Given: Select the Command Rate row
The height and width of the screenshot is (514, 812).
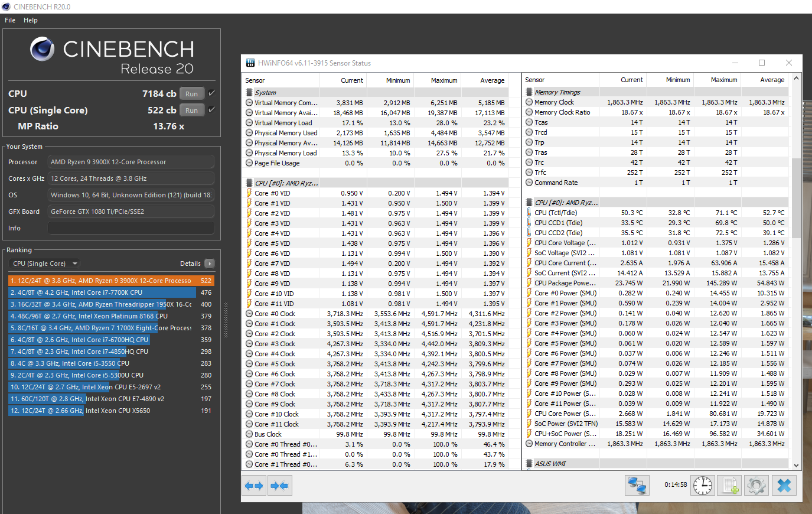Looking at the screenshot, I should tap(656, 183).
